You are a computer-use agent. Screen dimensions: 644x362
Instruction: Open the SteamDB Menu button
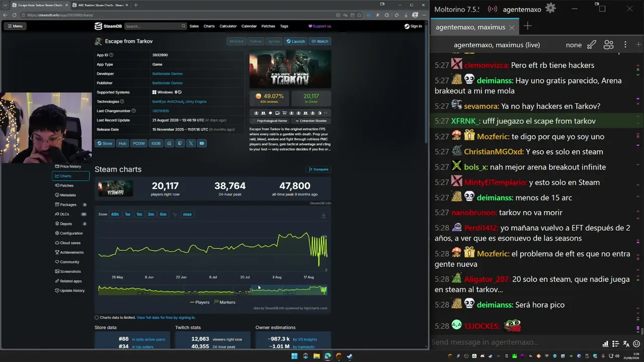pos(16,26)
